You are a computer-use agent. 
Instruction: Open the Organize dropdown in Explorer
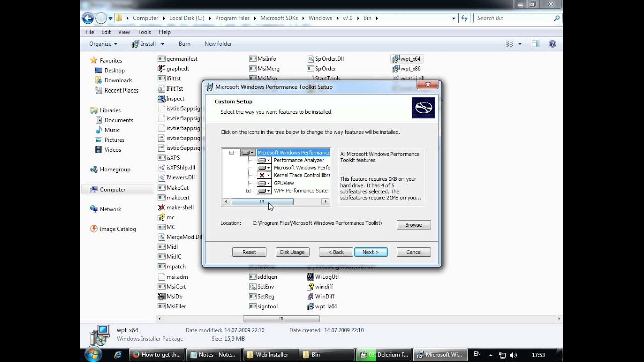[x=103, y=44]
